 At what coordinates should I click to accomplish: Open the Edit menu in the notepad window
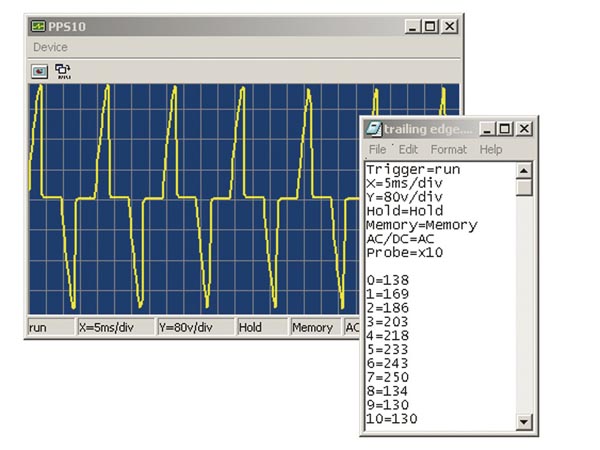pyautogui.click(x=408, y=149)
